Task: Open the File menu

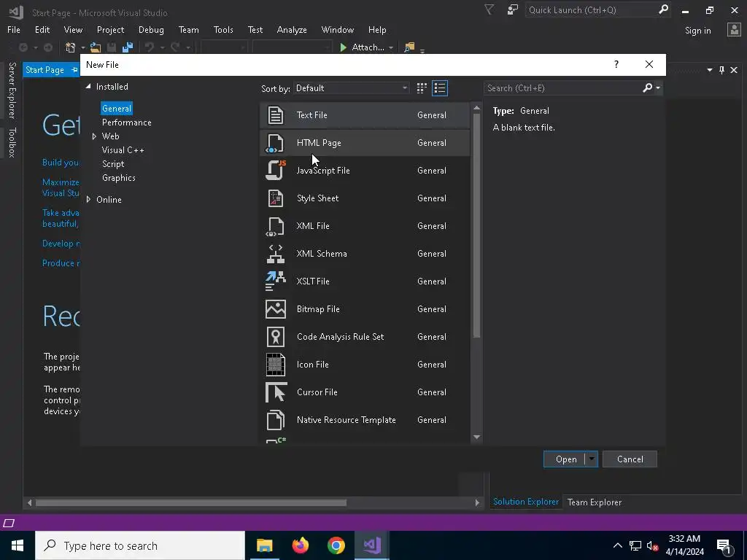Action: pos(14,29)
